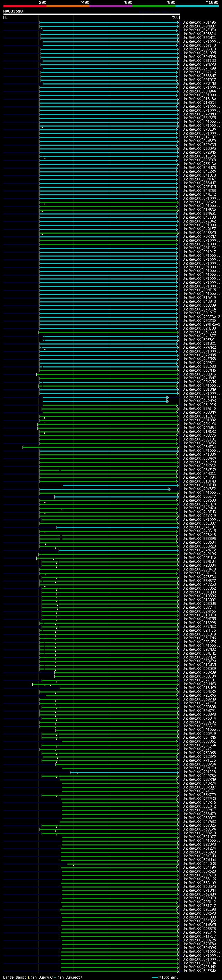Select hit label UniRef100_Q5R821

pos(199,363)
